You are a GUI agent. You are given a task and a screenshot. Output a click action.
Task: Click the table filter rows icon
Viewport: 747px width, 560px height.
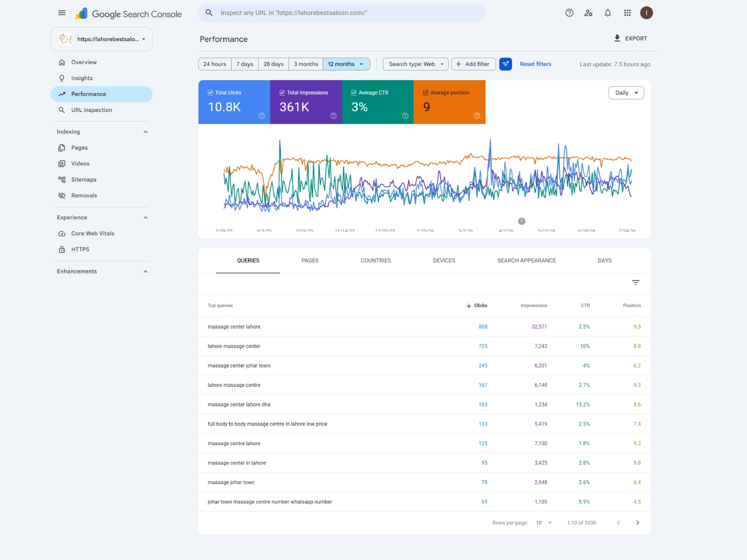coord(635,282)
